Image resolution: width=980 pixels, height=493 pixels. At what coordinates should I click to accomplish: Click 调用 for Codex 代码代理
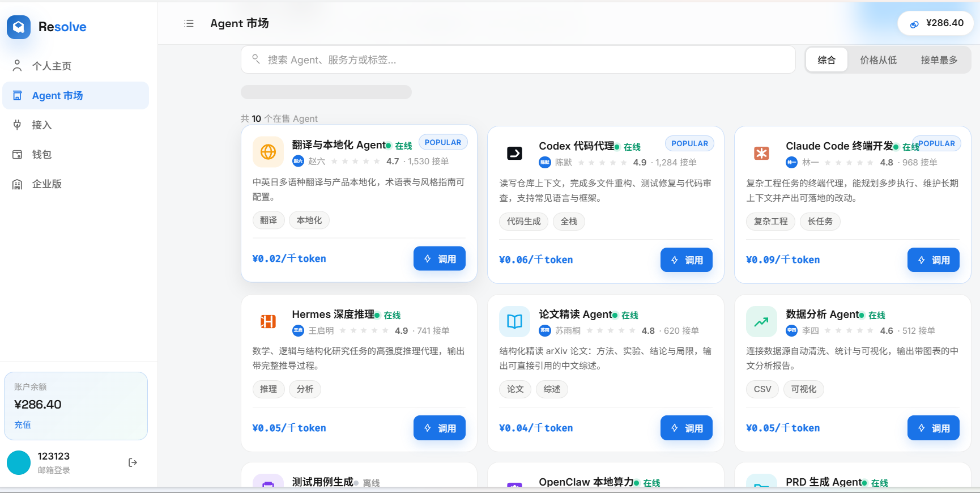(687, 260)
